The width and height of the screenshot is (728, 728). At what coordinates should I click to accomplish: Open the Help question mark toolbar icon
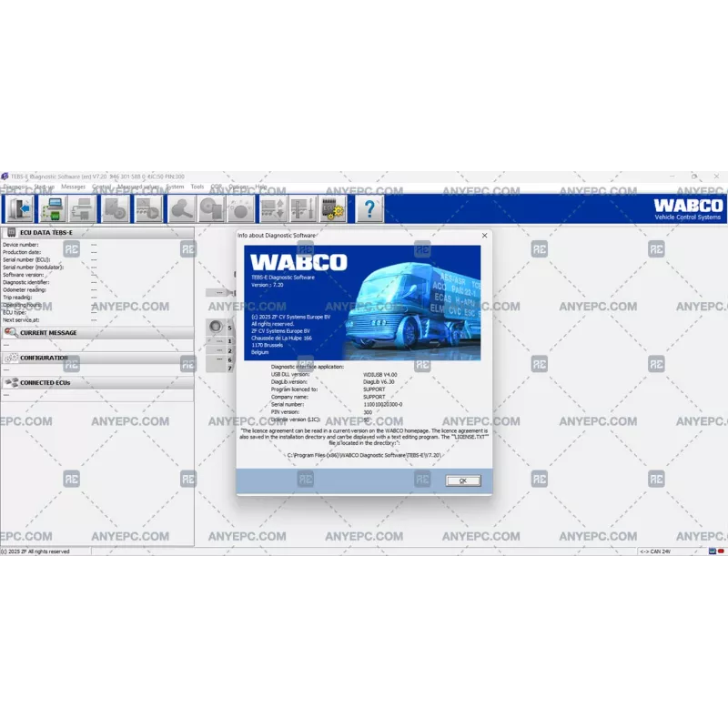[369, 208]
